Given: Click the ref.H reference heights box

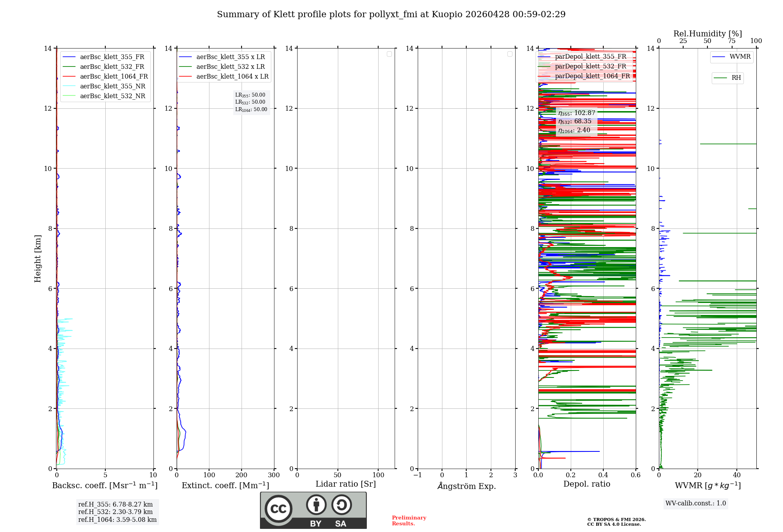Looking at the screenshot, I should pyautogui.click(x=117, y=512).
